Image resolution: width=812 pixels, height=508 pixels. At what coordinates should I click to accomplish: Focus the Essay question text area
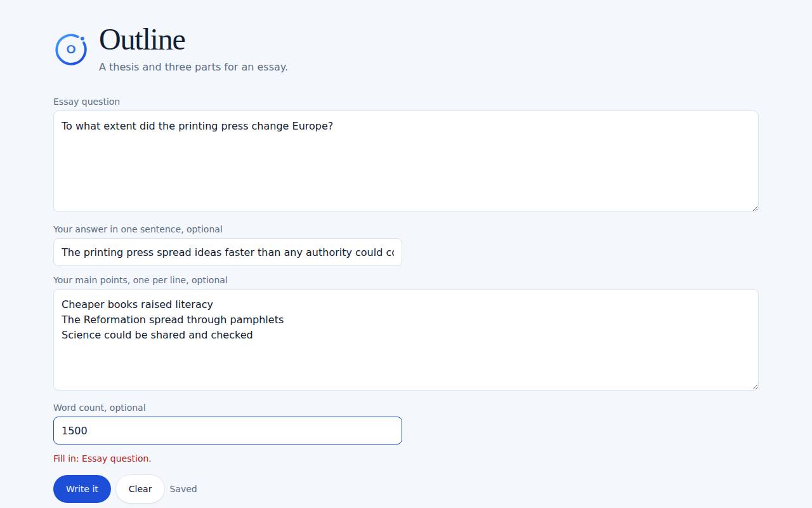pos(406,161)
